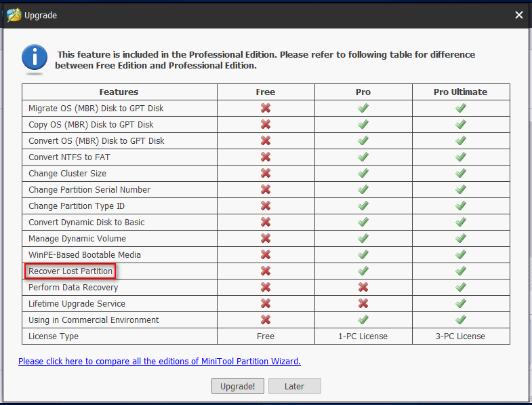Click Pro Ultimate checkmark for Lifetime Upgrade Service
The image size is (532, 405).
click(460, 303)
